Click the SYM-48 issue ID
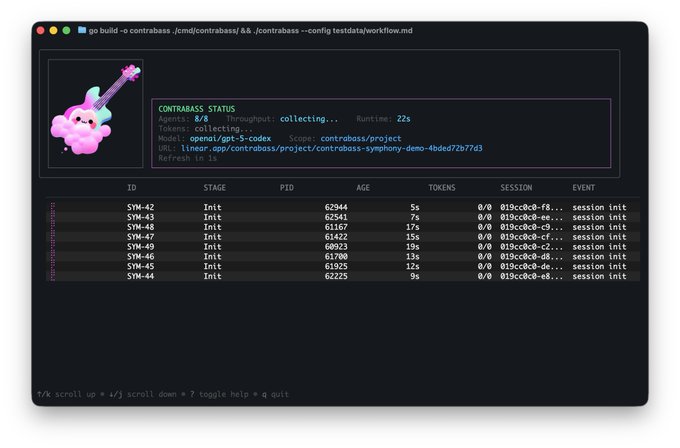The height and width of the screenshot is (448, 680). point(140,227)
